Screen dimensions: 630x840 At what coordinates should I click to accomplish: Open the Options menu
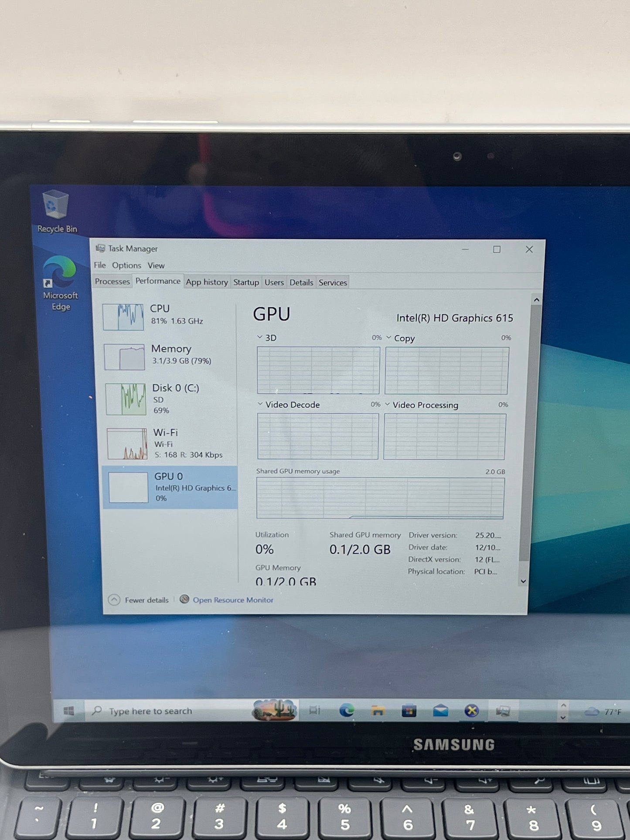click(126, 265)
